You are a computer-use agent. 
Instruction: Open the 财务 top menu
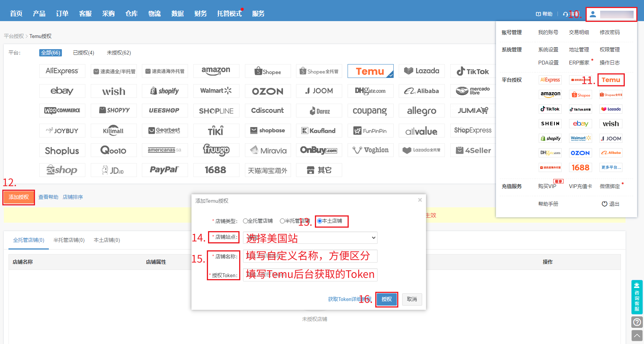201,13
